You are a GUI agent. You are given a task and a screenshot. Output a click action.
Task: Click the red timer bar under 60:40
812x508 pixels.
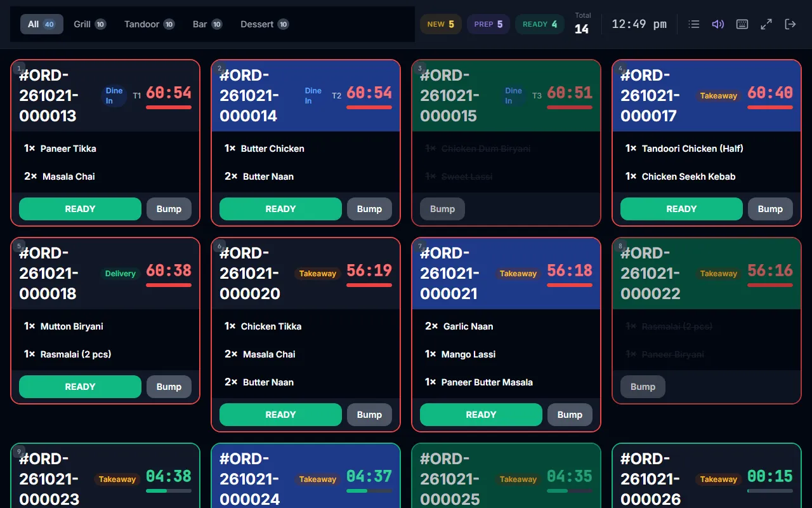click(770, 107)
